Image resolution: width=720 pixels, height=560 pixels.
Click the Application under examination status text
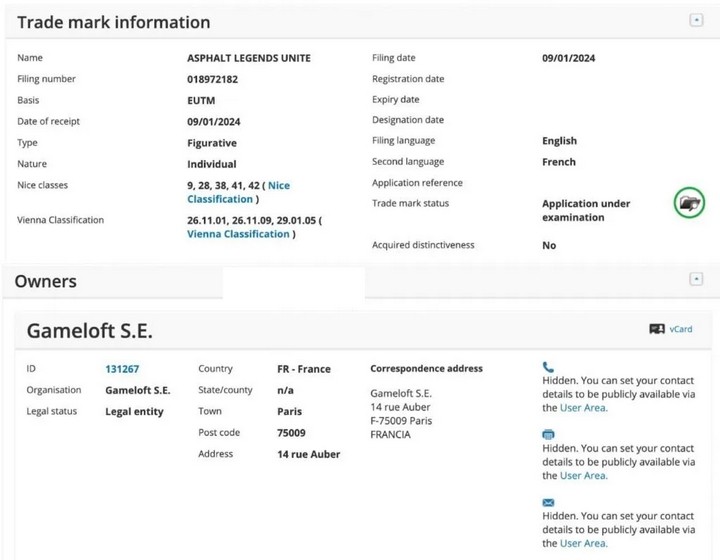[x=586, y=210]
